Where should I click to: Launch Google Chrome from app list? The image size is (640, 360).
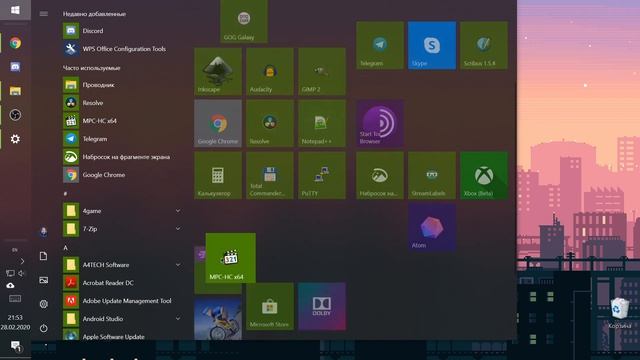tap(122, 175)
